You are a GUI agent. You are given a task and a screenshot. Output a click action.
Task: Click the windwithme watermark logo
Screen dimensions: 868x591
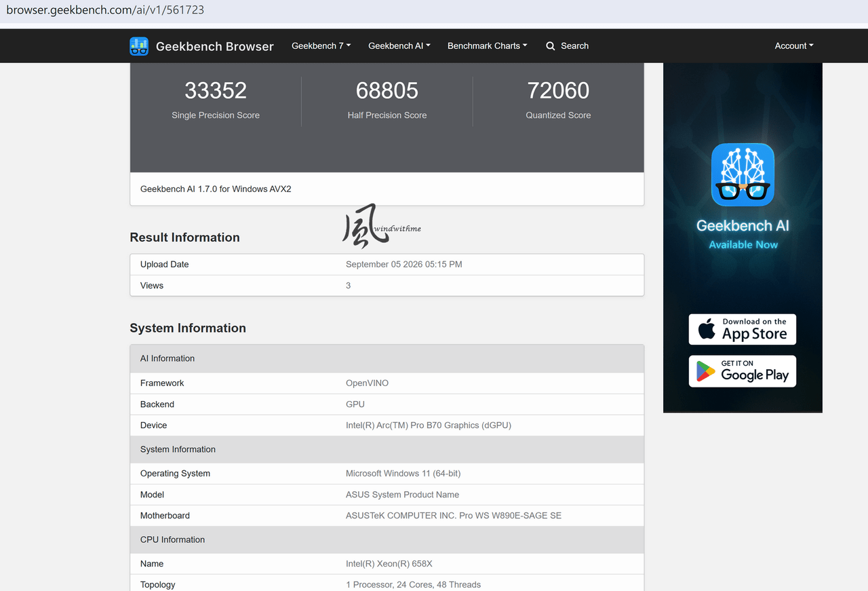point(381,226)
